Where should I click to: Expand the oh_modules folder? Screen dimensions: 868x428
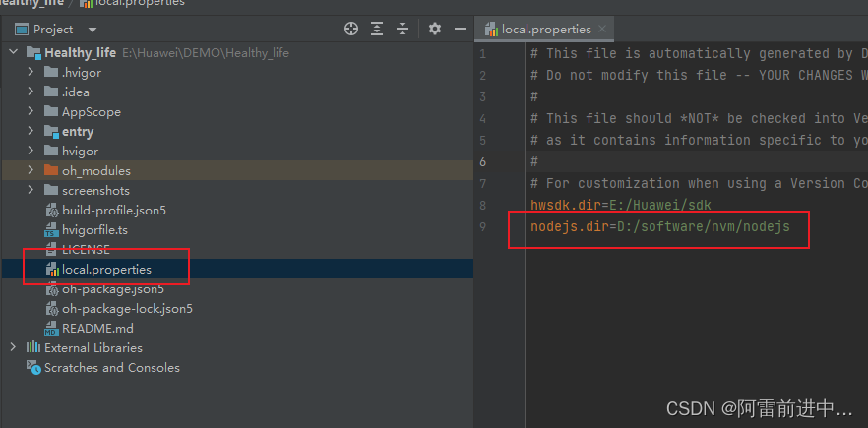tap(31, 170)
